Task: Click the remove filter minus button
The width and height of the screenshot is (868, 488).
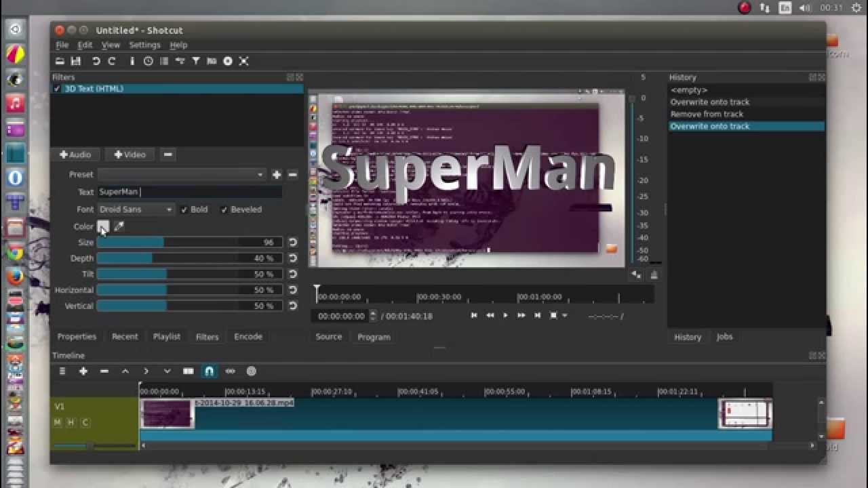Action: click(x=167, y=155)
